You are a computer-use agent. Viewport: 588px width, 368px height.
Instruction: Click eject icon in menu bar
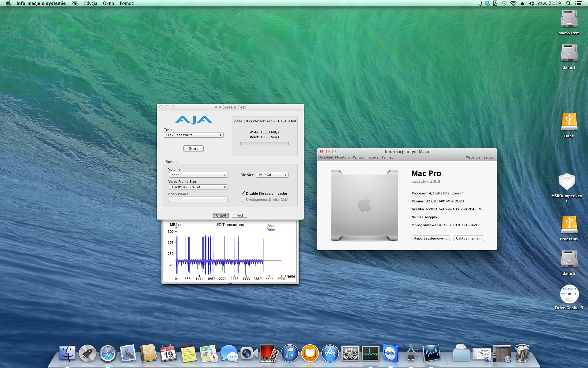click(x=522, y=3)
